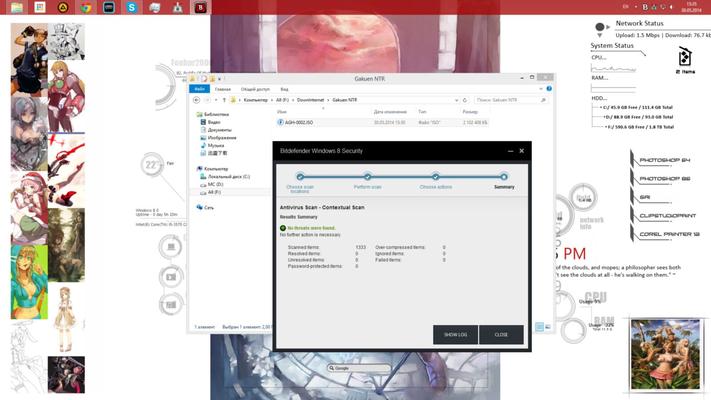711x400 pixels.
Task: Select Изображения in the navigation pane
Action: [222, 137]
